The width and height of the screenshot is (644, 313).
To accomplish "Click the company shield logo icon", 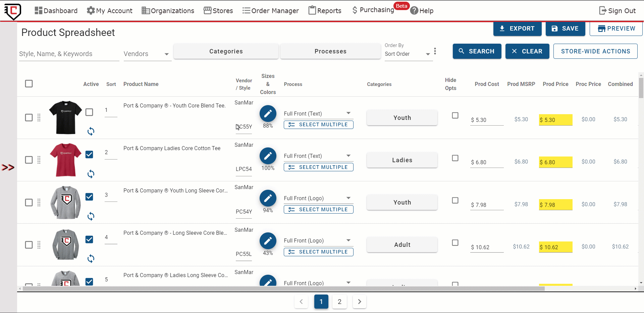I will [13, 11].
